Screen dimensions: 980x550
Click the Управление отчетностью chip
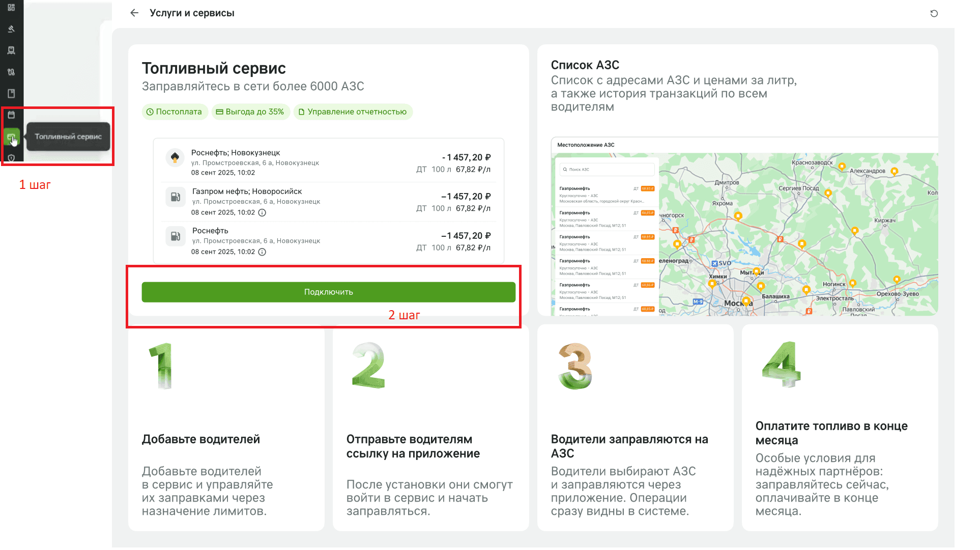point(353,112)
